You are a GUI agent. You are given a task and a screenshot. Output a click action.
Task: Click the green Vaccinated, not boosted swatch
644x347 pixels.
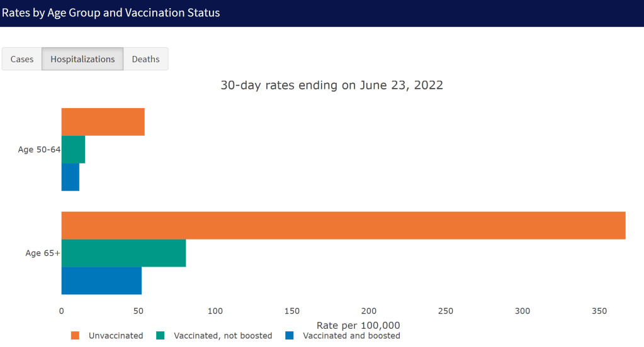pos(160,336)
